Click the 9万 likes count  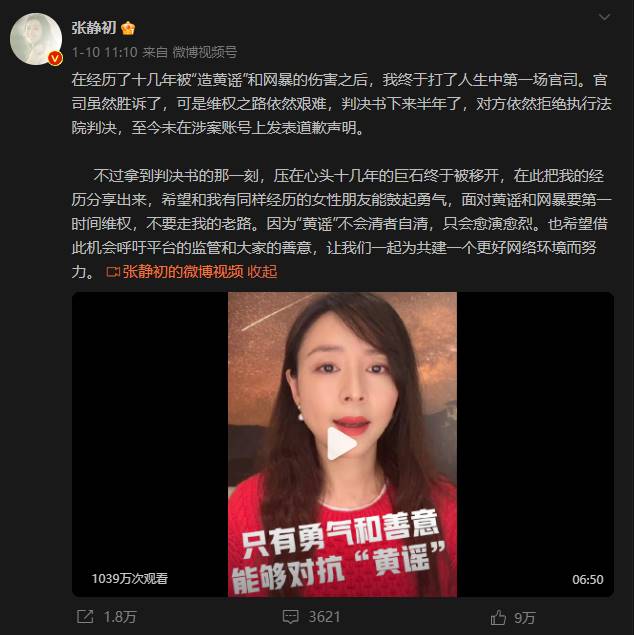coord(525,618)
